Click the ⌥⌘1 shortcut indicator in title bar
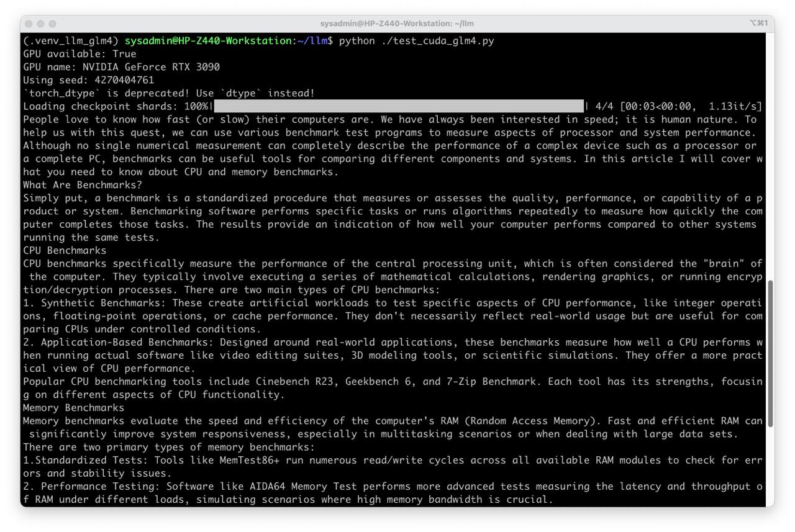795x532 pixels. (x=758, y=24)
